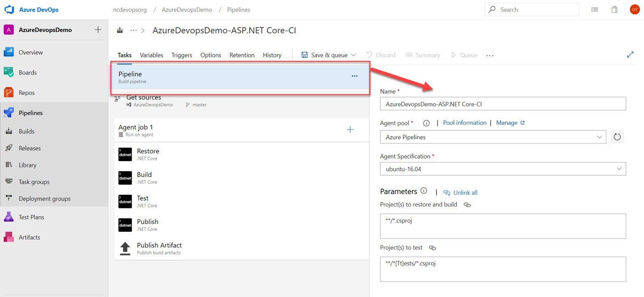Click the Agent pool info icon
The height and width of the screenshot is (297, 644).
tap(426, 123)
